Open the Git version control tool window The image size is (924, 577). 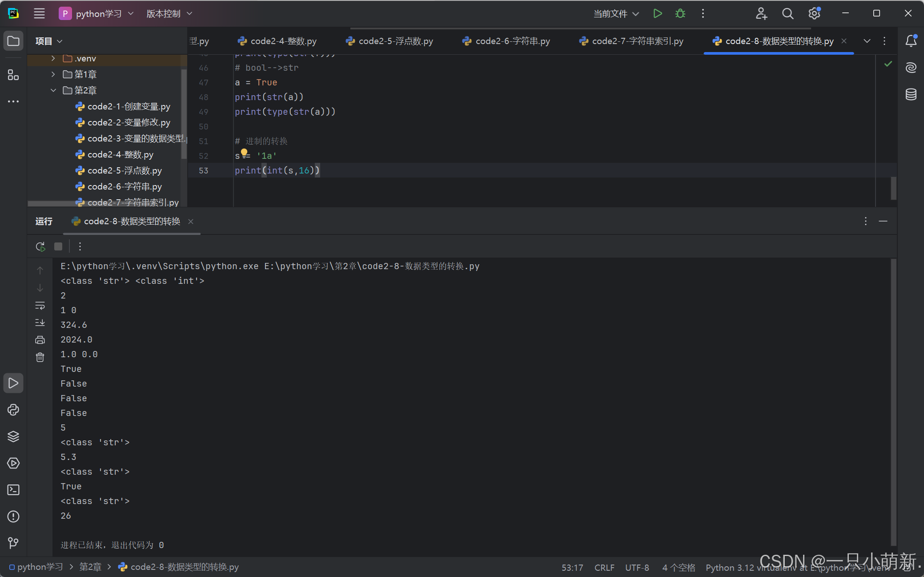click(13, 543)
